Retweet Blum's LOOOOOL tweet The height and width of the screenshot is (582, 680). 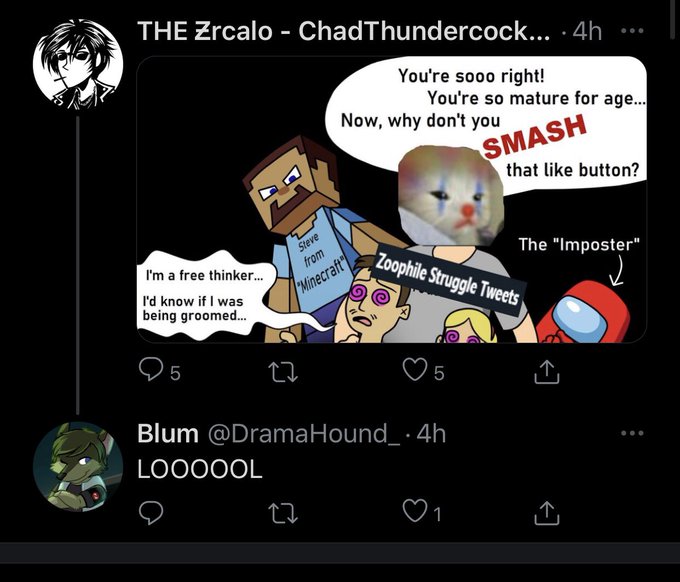283,513
